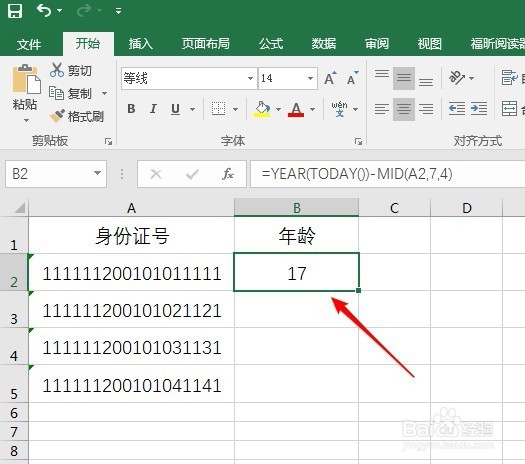Screen dimensions: 525x464
Task: Switch to the 视图 ribbon tab
Action: coord(429,44)
